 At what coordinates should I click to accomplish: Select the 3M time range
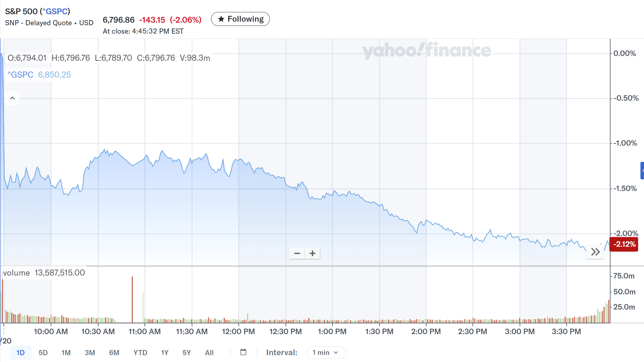click(90, 353)
